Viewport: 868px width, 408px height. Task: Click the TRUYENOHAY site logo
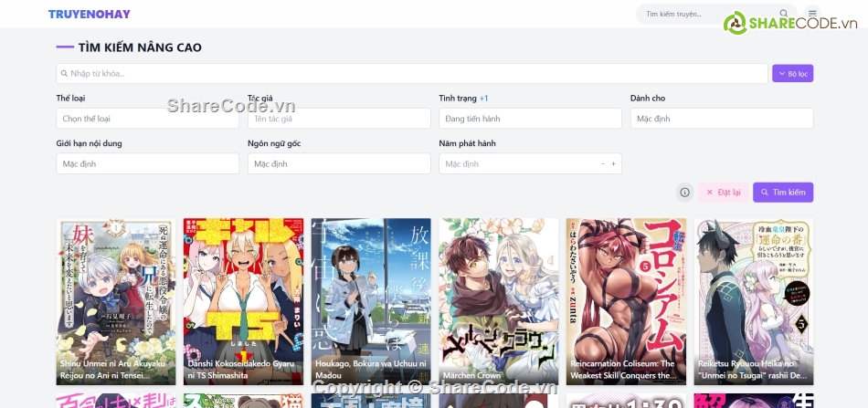(x=89, y=14)
